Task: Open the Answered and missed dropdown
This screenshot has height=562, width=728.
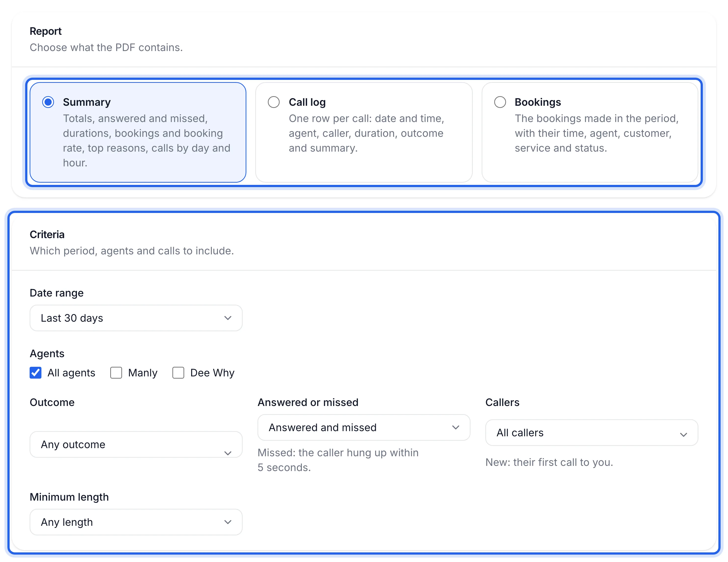Action: point(364,427)
